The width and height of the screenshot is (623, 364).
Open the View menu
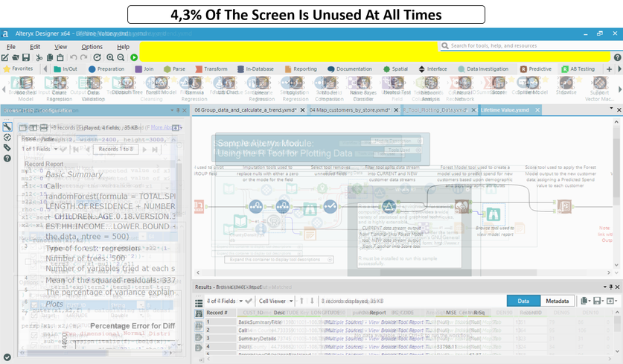[61, 46]
